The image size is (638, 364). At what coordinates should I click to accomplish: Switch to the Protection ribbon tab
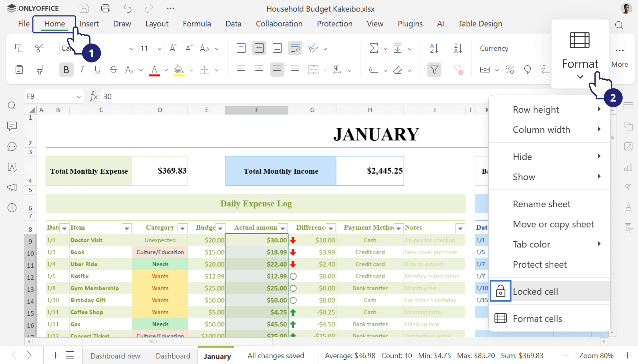(x=334, y=24)
